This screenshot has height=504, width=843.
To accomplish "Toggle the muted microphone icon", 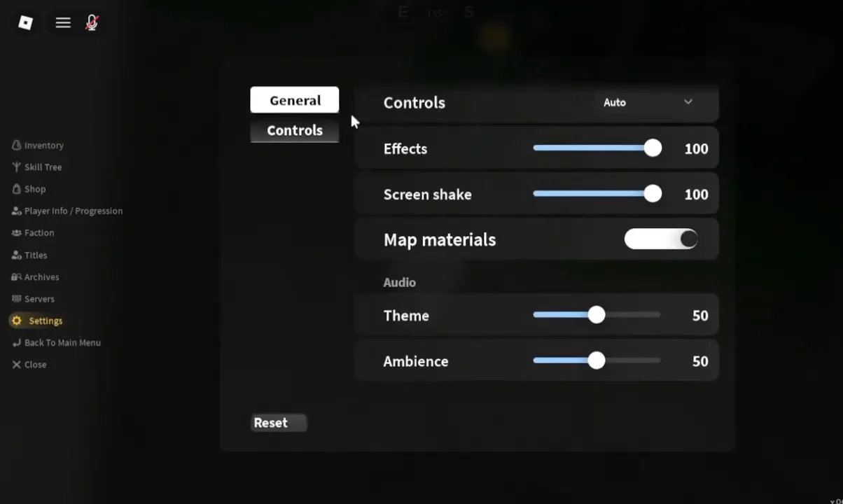I will [92, 23].
